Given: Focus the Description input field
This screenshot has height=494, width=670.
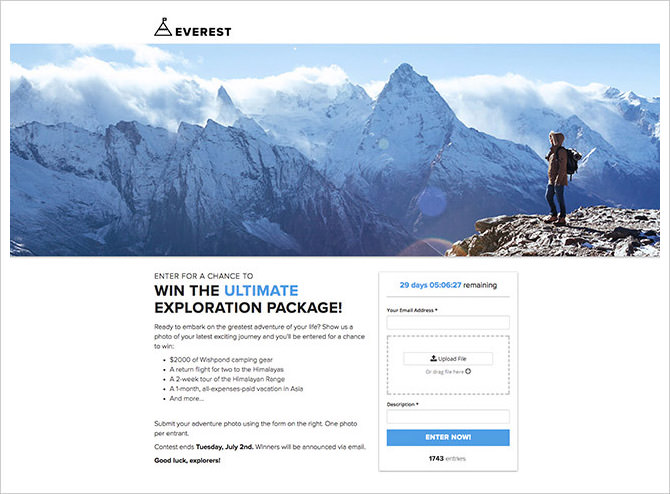Looking at the screenshot, I should click(x=448, y=416).
